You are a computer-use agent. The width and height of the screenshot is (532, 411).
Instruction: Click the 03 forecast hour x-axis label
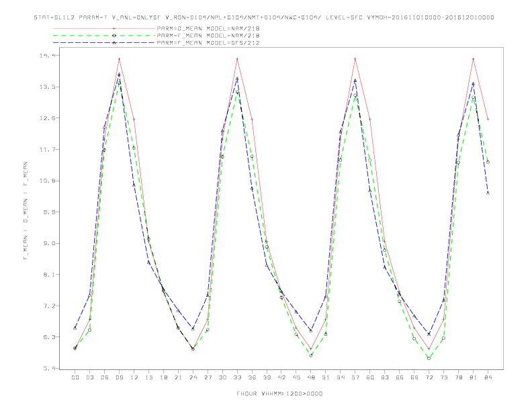pyautogui.click(x=89, y=377)
